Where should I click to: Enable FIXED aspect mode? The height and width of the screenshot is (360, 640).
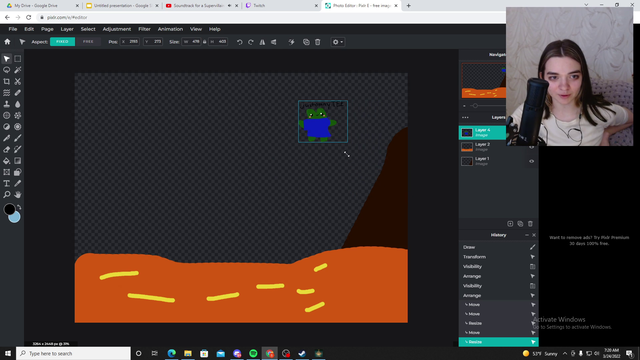tap(62, 42)
